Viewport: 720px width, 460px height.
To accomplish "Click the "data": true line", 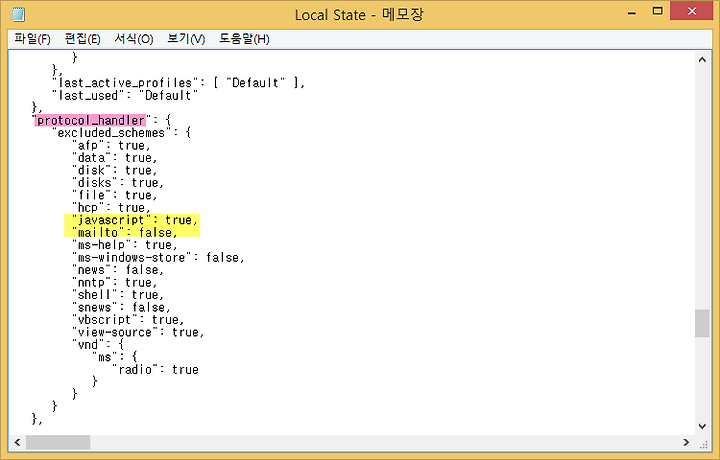I will (115, 158).
